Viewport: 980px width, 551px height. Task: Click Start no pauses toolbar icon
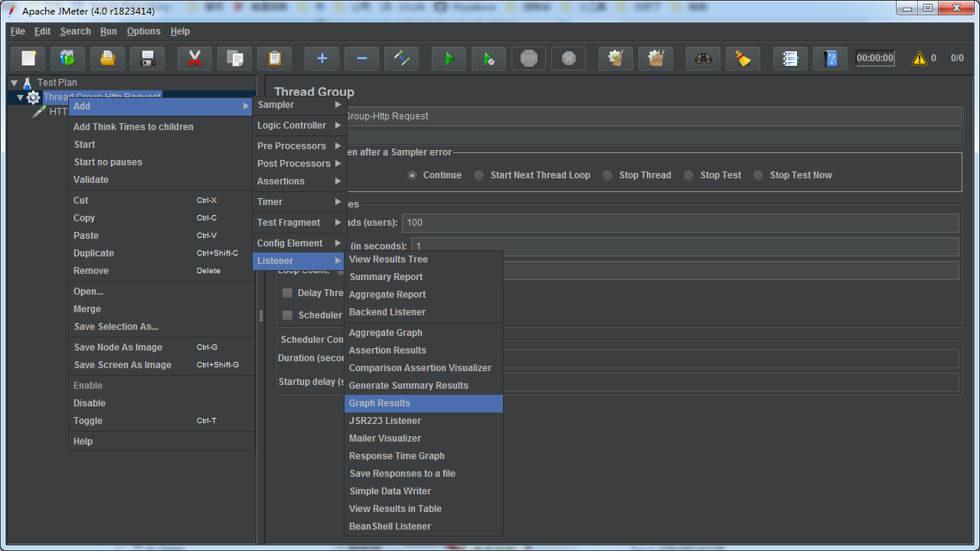click(489, 58)
